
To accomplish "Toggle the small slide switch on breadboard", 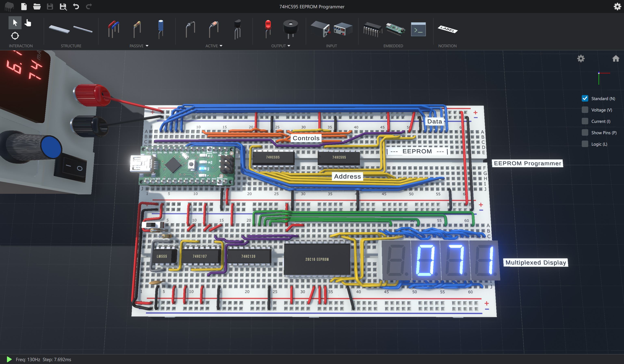I will [153, 225].
